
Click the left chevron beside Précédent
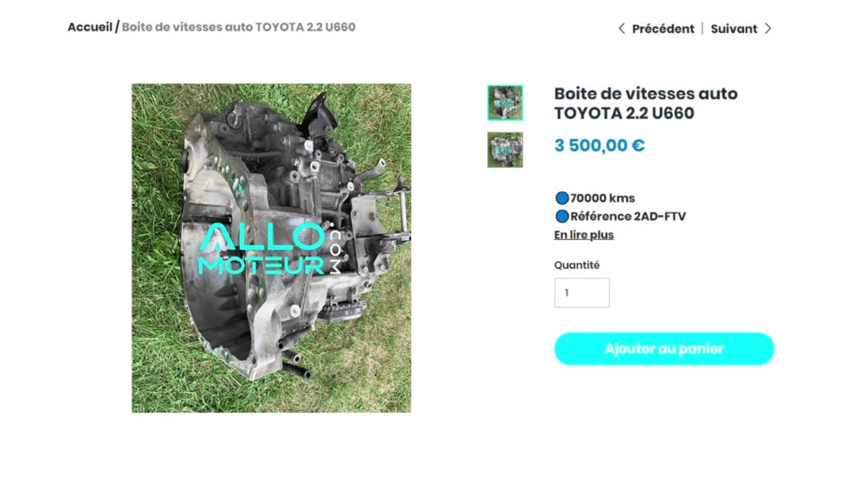click(x=621, y=28)
